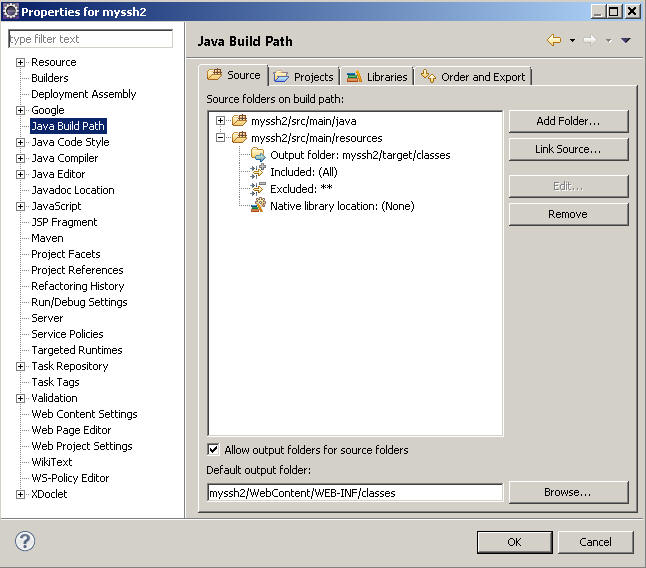This screenshot has width=646, height=568.
Task: Expand the Validation category
Action: 20,398
